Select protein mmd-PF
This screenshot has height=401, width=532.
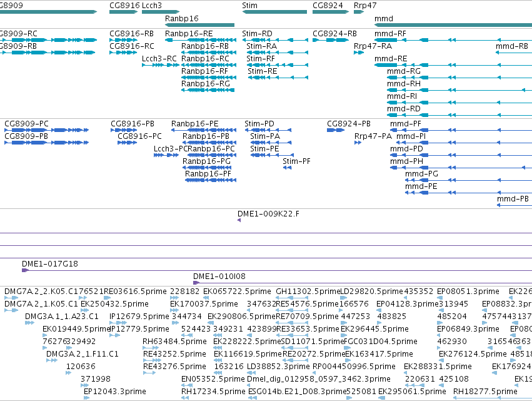[461, 130]
